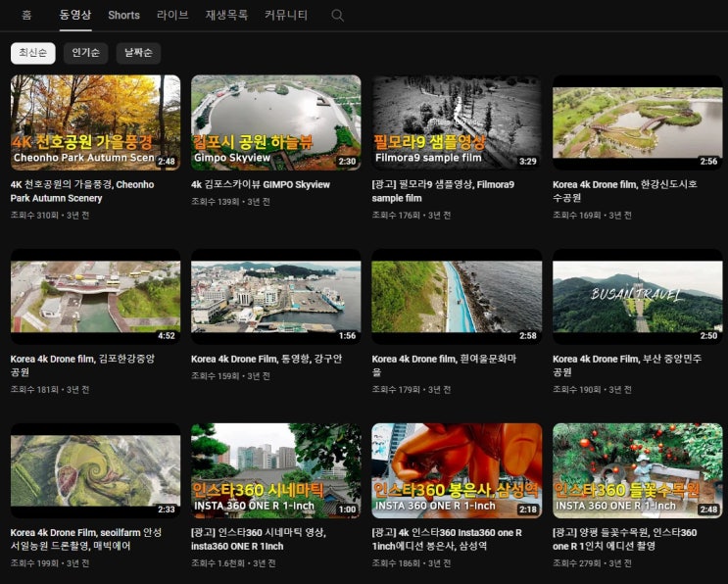The height and width of the screenshot is (584, 728).
Task: Click the '조회수 279회 • 3년 전' text
Action: [x=592, y=563]
